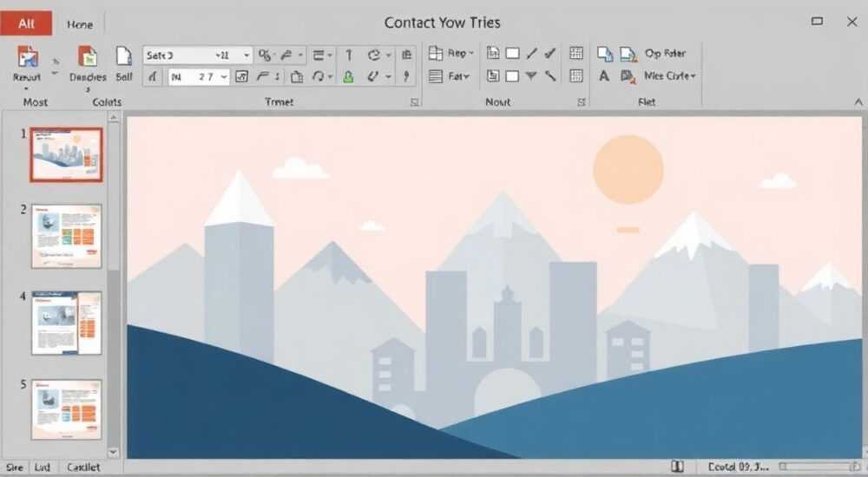868x477 pixels.
Task: Click the Op Fder button
Action: click(x=665, y=53)
